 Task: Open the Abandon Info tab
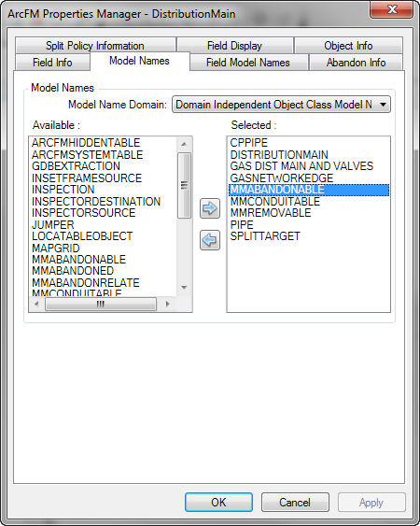[x=356, y=63]
